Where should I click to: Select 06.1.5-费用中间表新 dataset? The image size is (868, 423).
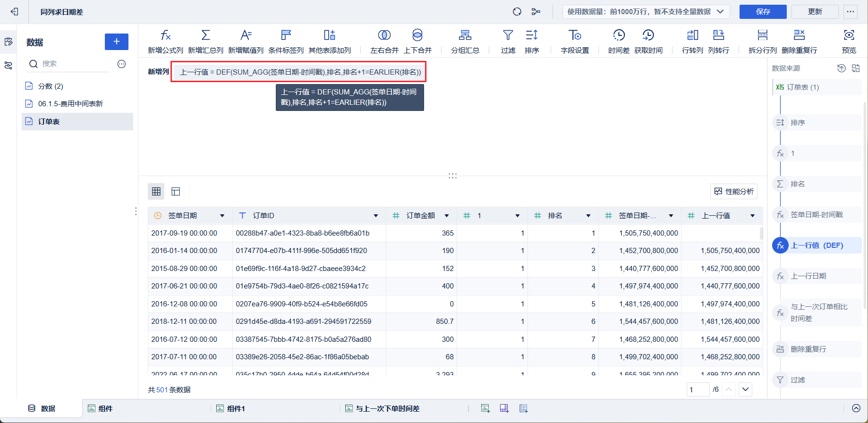[x=77, y=103]
